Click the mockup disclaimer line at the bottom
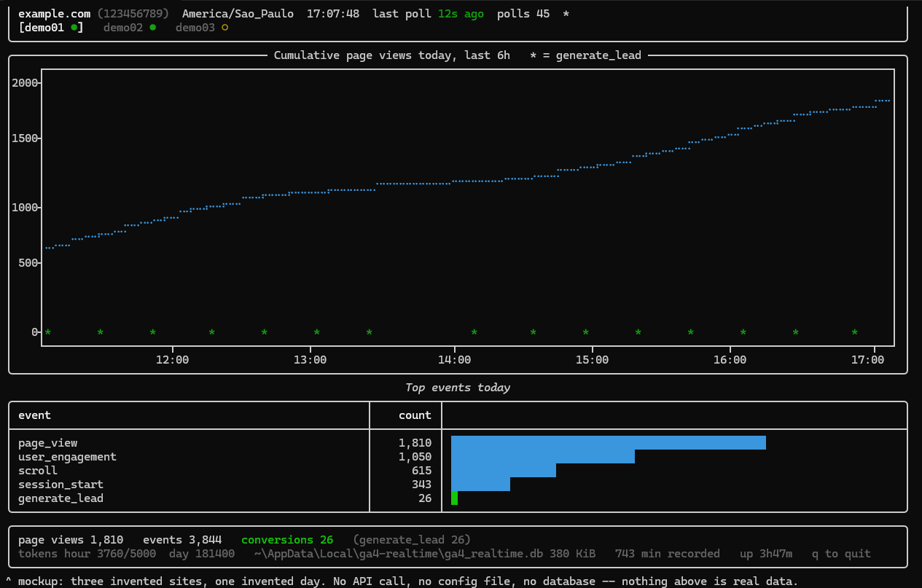The height and width of the screenshot is (588, 922). pos(402,581)
